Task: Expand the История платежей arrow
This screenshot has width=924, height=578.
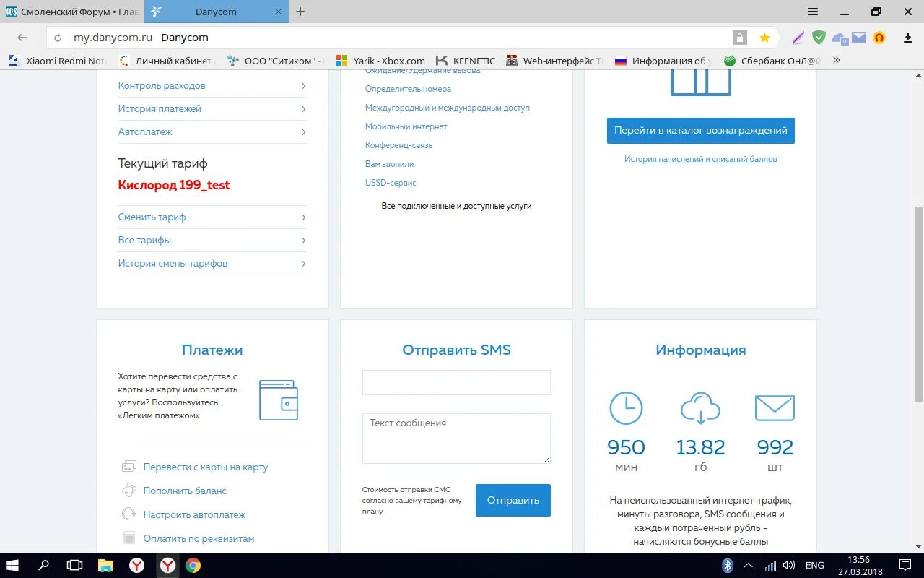Action: pyautogui.click(x=303, y=109)
